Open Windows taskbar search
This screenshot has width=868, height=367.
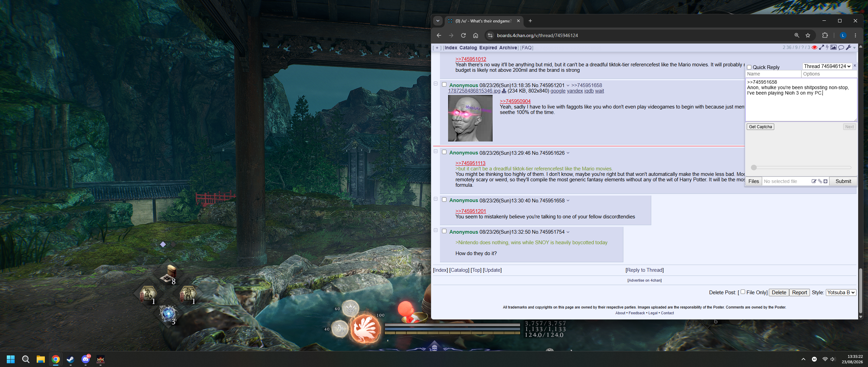click(x=25, y=359)
